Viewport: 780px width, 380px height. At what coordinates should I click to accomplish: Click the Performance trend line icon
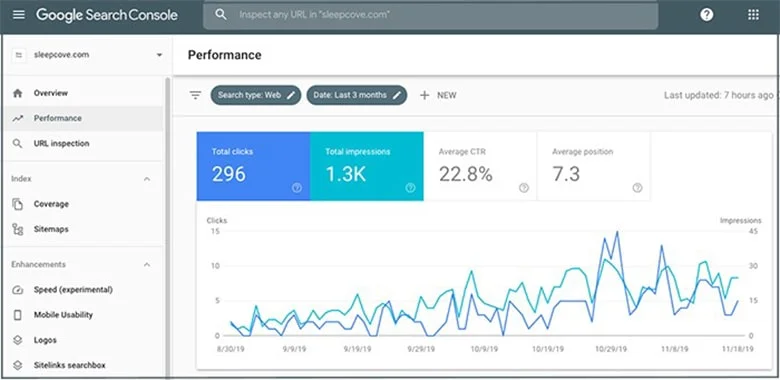coord(18,118)
